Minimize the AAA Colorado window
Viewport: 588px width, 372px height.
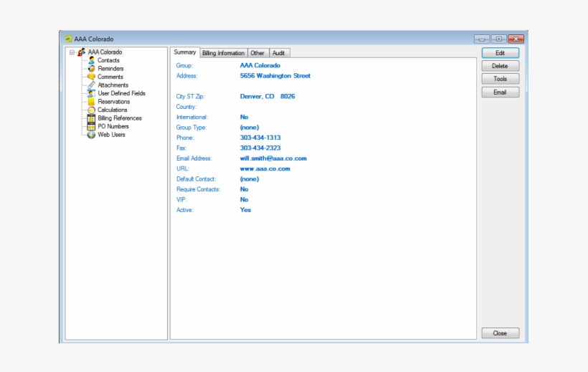coord(482,39)
